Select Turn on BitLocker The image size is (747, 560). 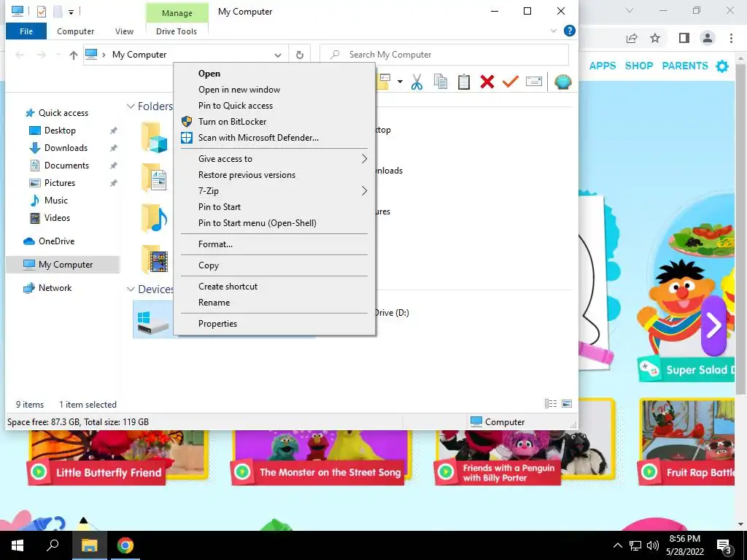(x=274, y=122)
